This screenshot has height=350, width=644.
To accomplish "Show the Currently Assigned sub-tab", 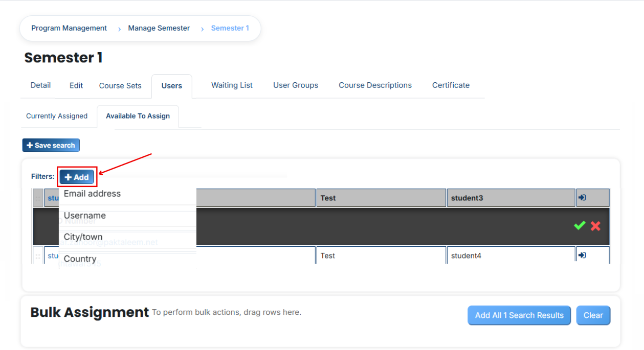I will (57, 116).
